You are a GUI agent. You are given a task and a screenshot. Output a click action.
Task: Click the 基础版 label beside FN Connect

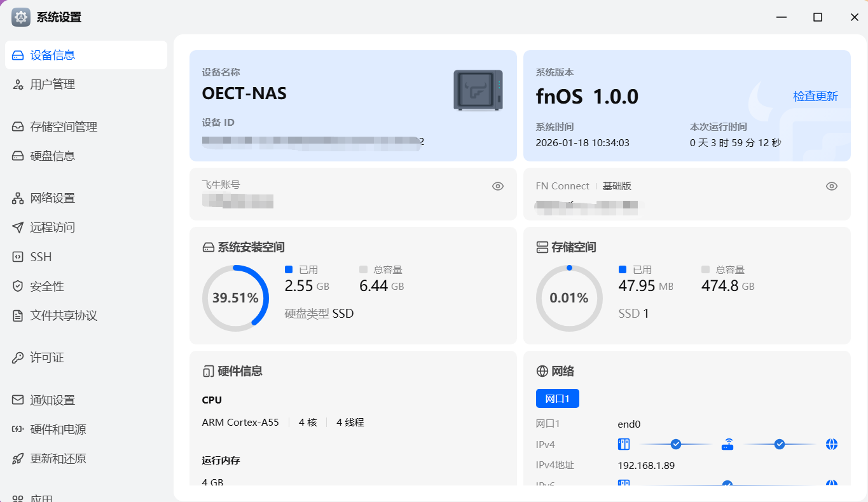click(x=617, y=186)
